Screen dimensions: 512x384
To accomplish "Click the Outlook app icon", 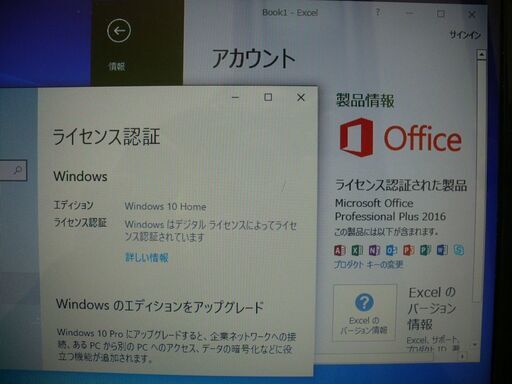I will coord(391,250).
